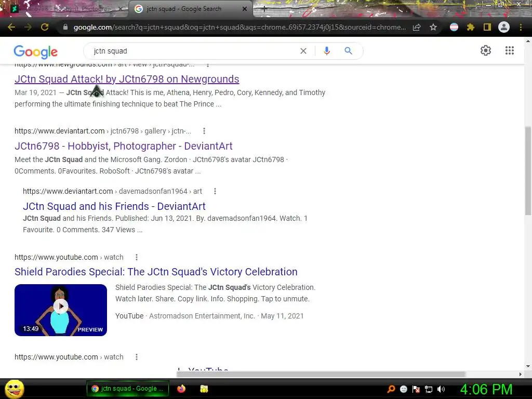Screen dimensions: 532x399
Task: Click the browser forward arrow
Action: 28,27
